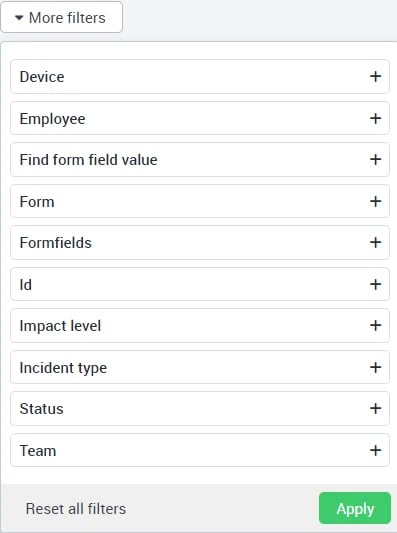Viewport: 397px width, 533px height.
Task: Click the plus icon on the Id row
Action: coord(375,284)
